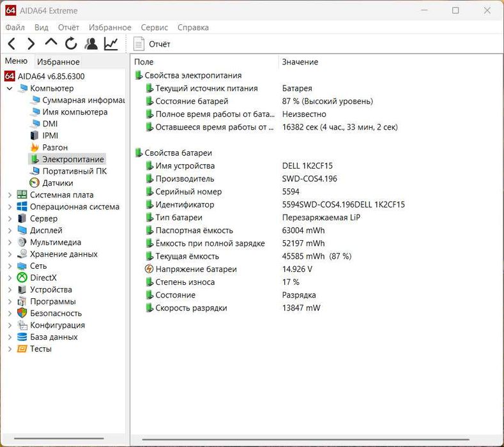Click the value 52197 mWh
This screenshot has width=504, height=447.
click(x=303, y=243)
